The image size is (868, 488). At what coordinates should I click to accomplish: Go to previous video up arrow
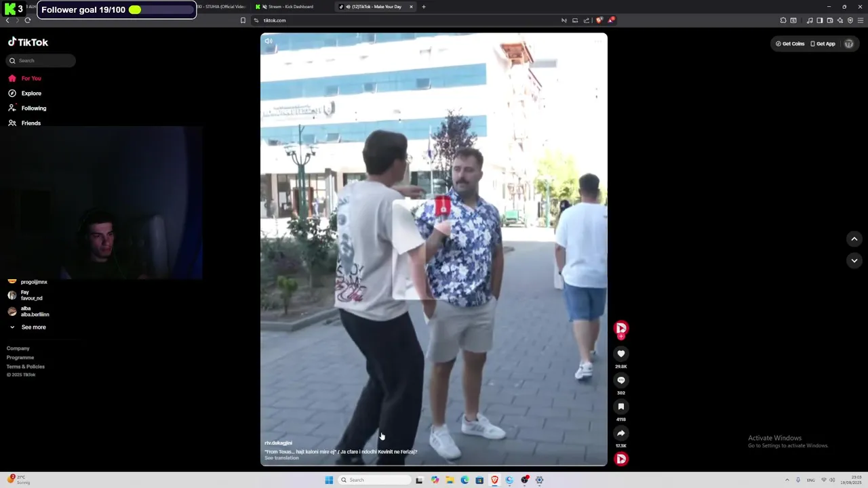pyautogui.click(x=854, y=239)
